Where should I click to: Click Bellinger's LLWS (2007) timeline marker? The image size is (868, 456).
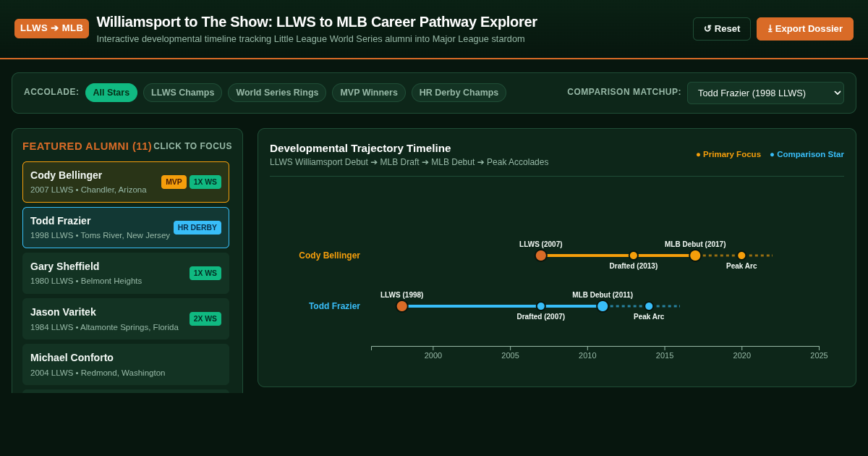[x=541, y=256]
